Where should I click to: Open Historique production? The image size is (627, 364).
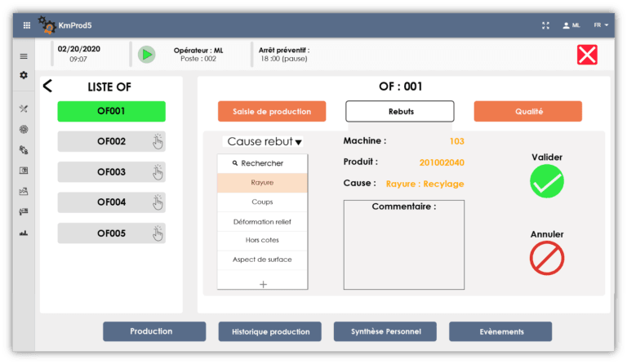270,331
